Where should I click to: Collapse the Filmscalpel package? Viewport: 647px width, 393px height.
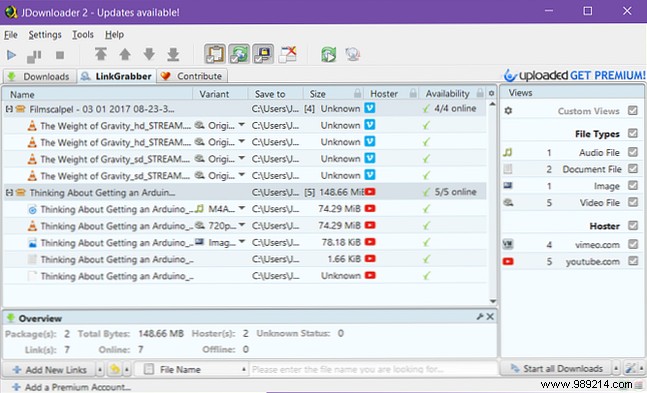[x=9, y=109]
